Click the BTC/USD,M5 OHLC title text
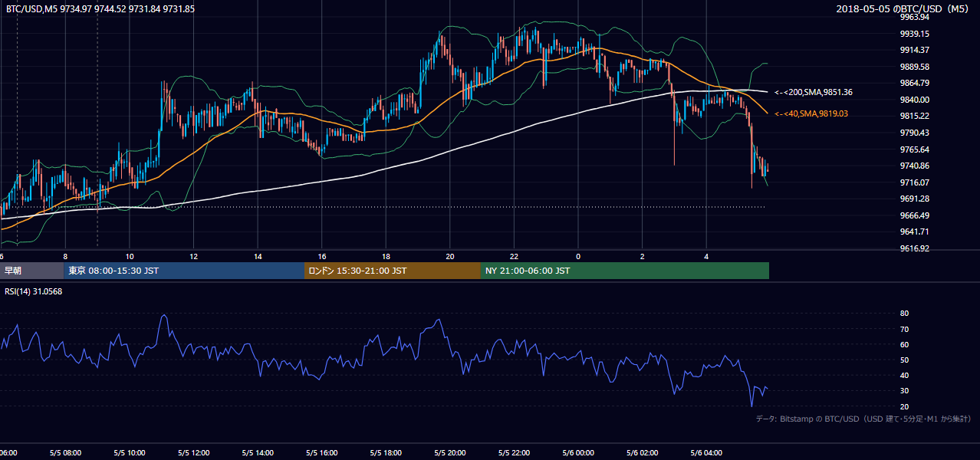This screenshot has width=980, height=460. point(100,8)
